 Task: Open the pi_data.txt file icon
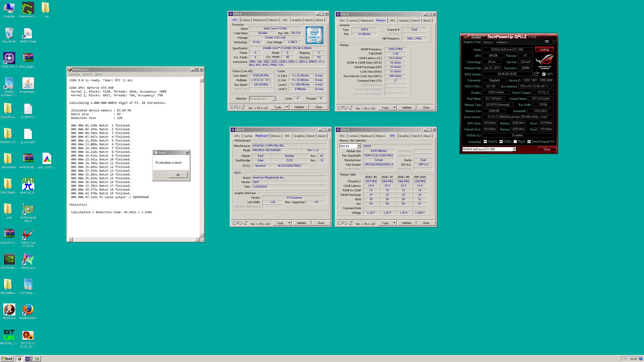pos(28,111)
